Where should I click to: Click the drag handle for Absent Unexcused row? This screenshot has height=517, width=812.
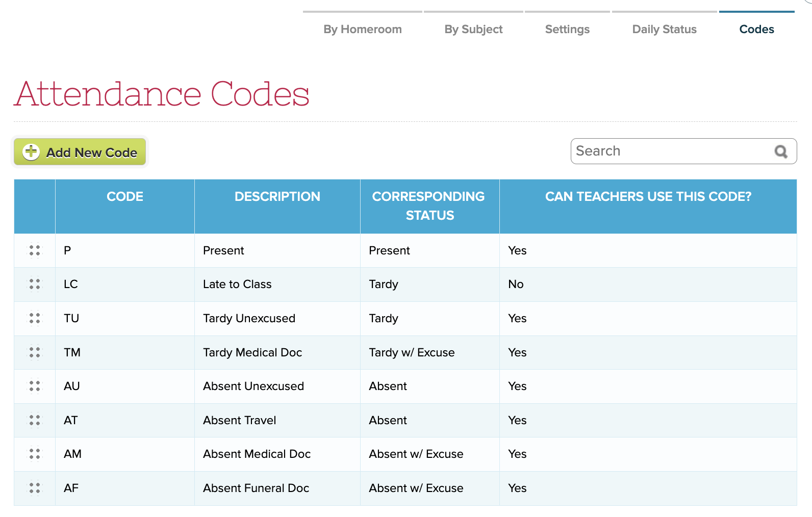(x=35, y=386)
